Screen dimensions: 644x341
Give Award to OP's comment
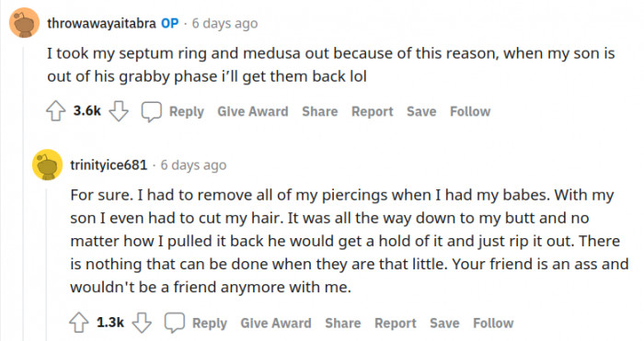click(x=253, y=111)
